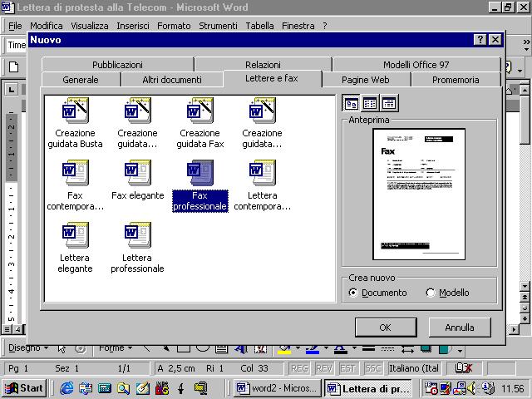Click the Fax preview thumbnail in Anteprima
This screenshot has width=532, height=399.
pos(419,195)
